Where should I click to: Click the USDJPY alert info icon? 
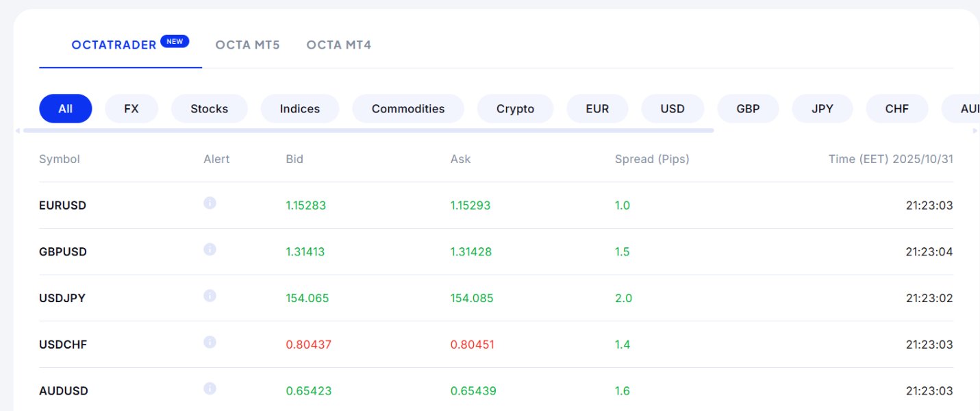(x=210, y=296)
